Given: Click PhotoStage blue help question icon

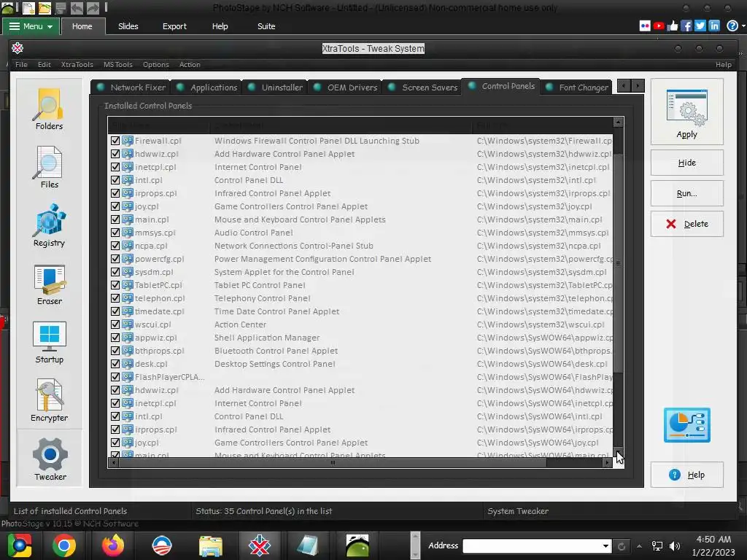Looking at the screenshot, I should (732, 26).
